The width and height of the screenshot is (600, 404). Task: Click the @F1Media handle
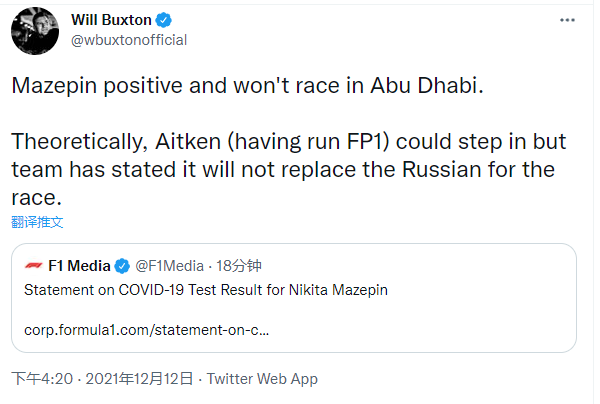pos(170,266)
